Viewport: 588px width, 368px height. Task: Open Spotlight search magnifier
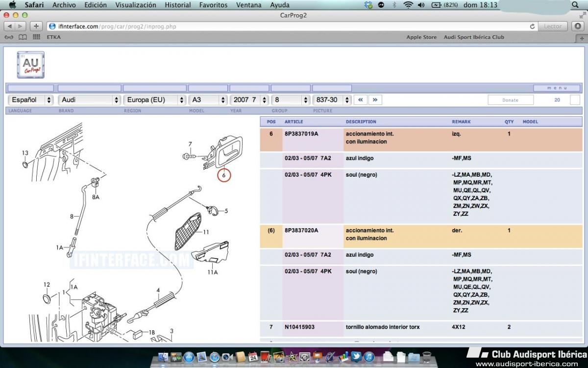click(575, 5)
